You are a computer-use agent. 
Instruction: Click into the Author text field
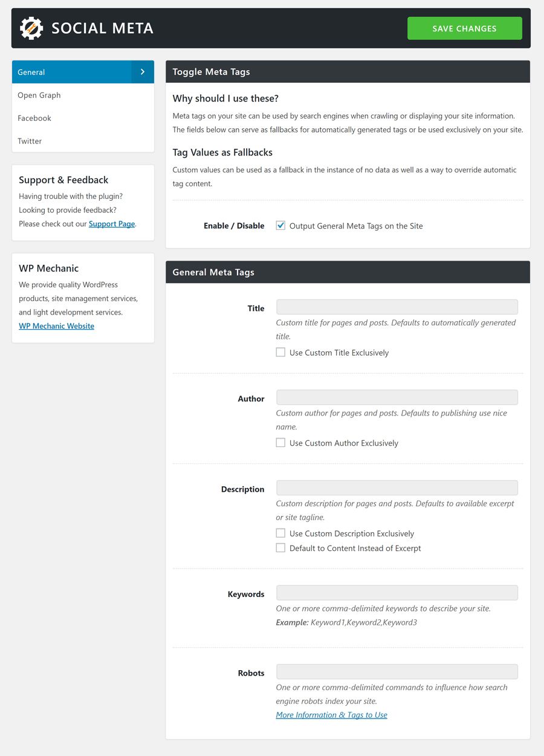[397, 397]
